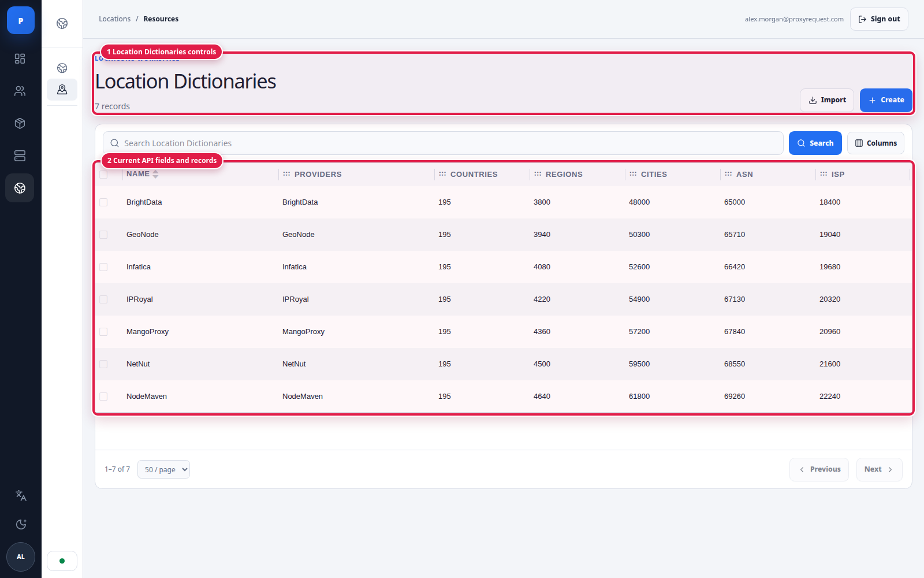This screenshot has width=924, height=578.
Task: Click Infatica in the Name column
Action: 139,267
